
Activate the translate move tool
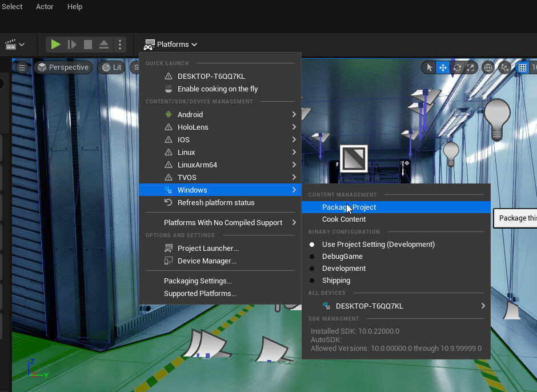pyautogui.click(x=443, y=67)
